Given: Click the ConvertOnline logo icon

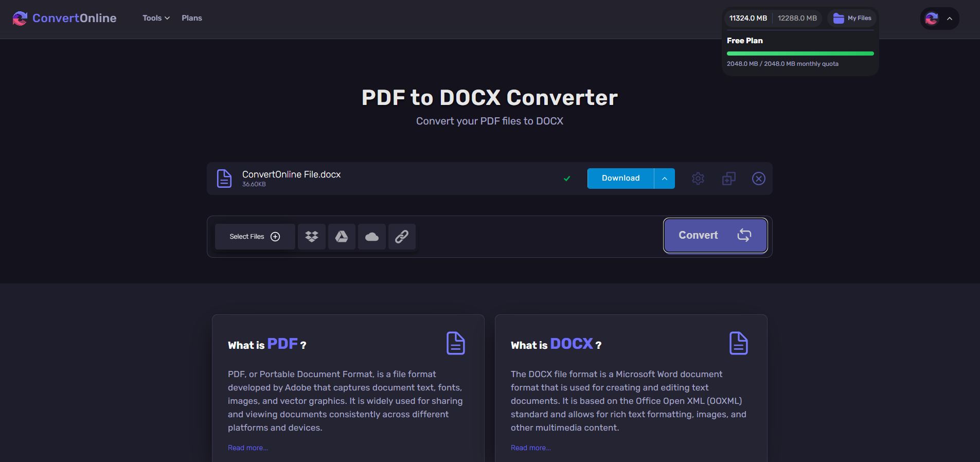Looking at the screenshot, I should [20, 19].
